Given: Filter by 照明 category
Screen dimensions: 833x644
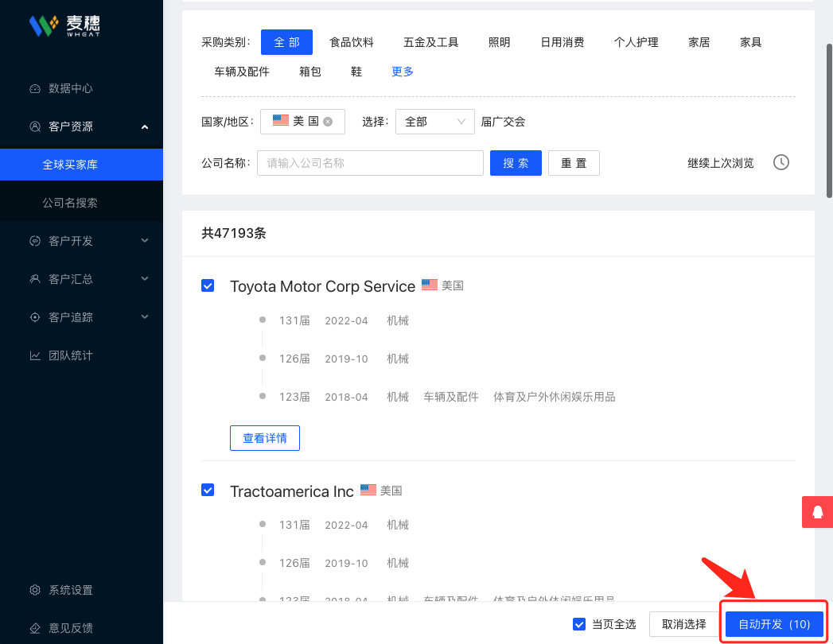Looking at the screenshot, I should (500, 42).
